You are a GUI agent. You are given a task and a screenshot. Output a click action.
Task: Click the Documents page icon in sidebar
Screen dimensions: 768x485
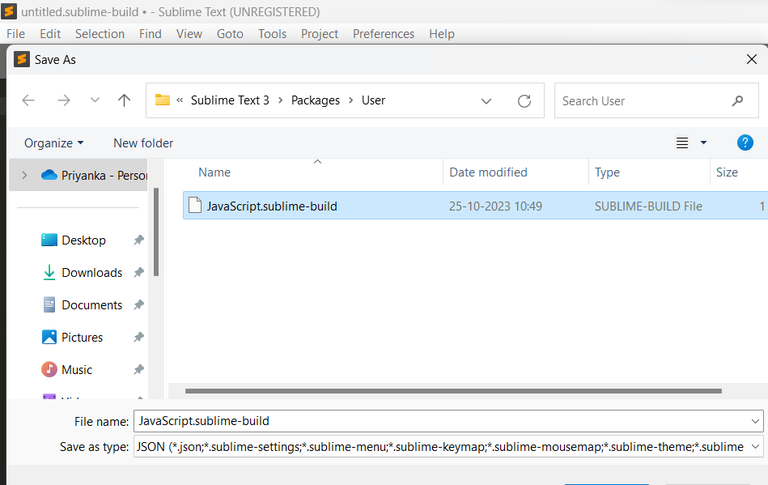[49, 305]
